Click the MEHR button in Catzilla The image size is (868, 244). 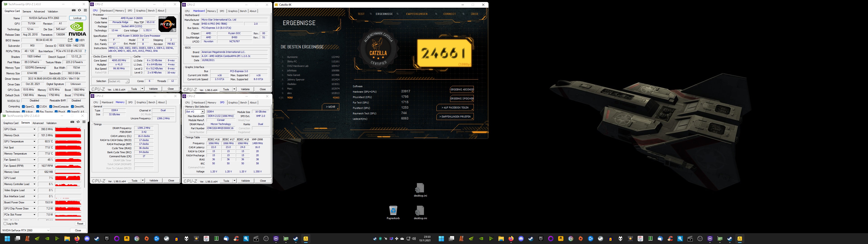pyautogui.click(x=330, y=107)
